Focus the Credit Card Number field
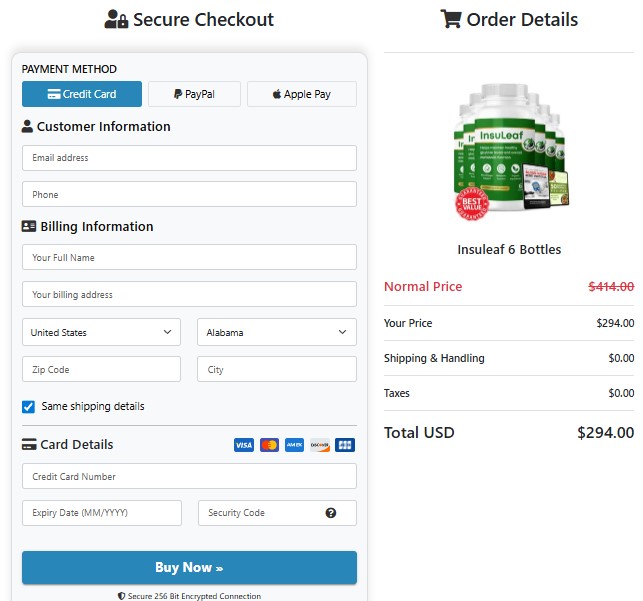643x601 pixels. coord(189,476)
